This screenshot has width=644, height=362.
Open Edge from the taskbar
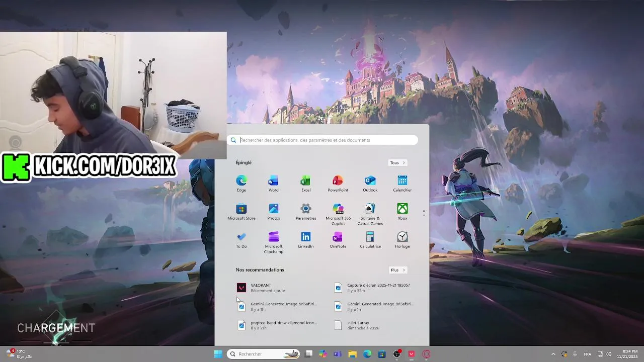click(x=368, y=354)
